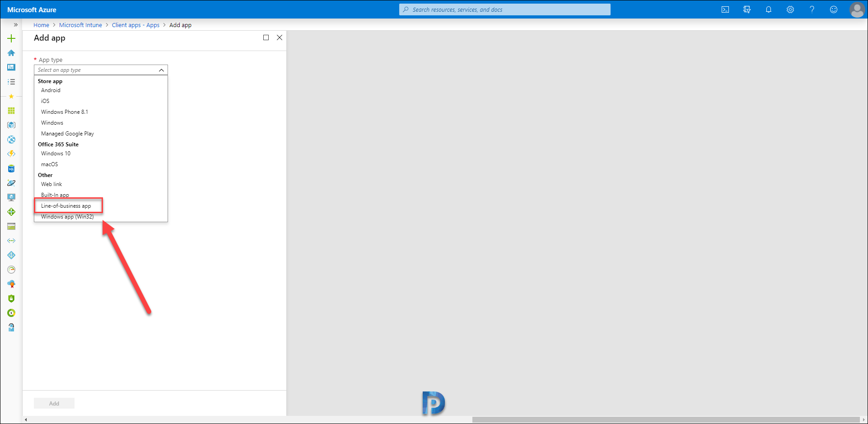Open the Feedback smiley icon

pos(834,9)
